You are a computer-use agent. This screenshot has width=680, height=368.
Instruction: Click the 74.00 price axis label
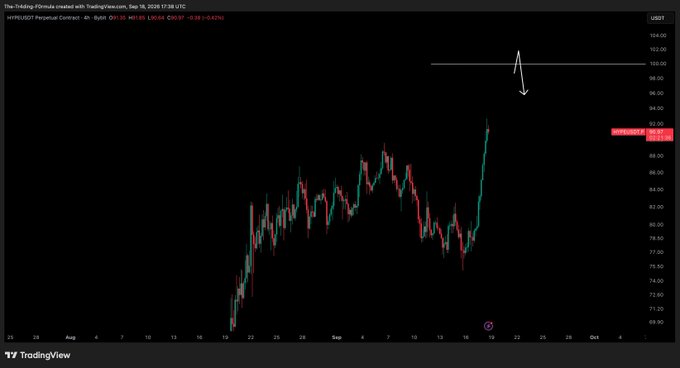[657, 281]
